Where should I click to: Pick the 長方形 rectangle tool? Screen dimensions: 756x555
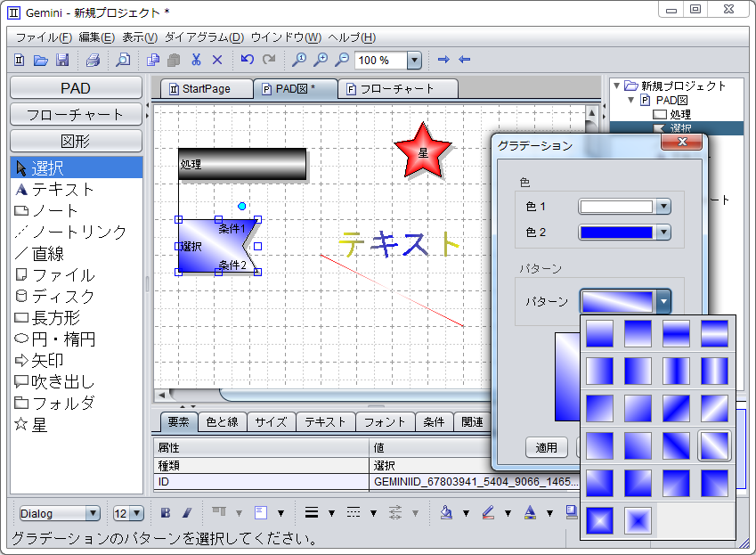pos(77,318)
